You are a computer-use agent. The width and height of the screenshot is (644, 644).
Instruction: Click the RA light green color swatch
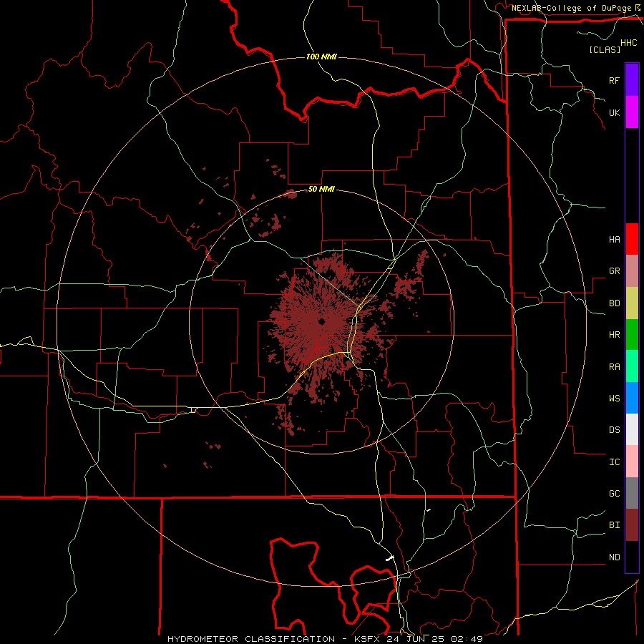click(x=632, y=366)
